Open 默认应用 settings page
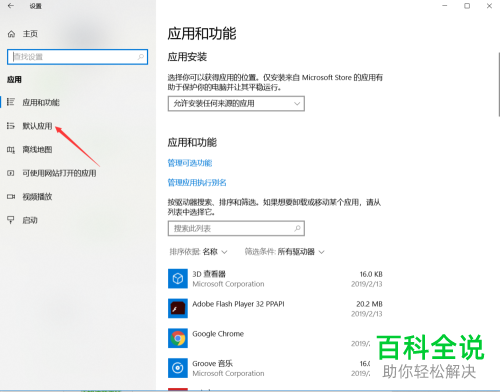500x392 pixels. (37, 126)
